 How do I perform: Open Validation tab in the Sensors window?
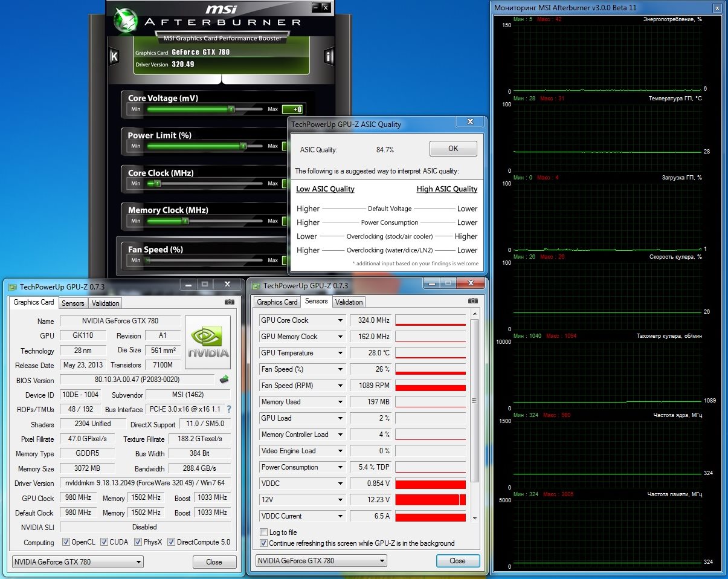[349, 302]
